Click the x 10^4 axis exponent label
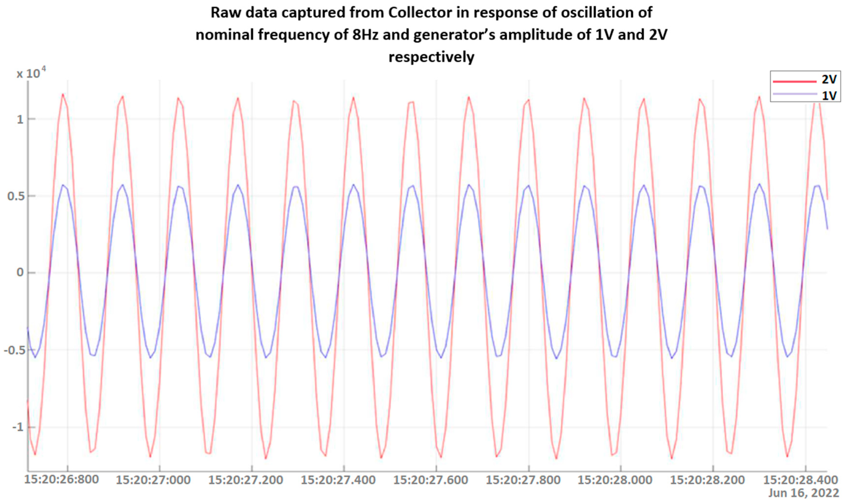 (31, 73)
